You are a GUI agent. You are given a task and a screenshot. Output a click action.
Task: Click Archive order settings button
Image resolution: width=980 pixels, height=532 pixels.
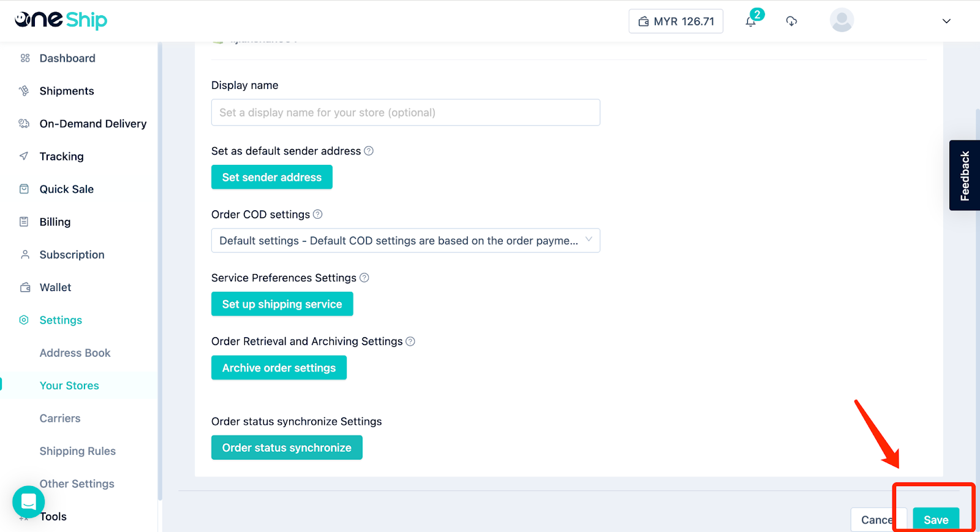(x=279, y=368)
